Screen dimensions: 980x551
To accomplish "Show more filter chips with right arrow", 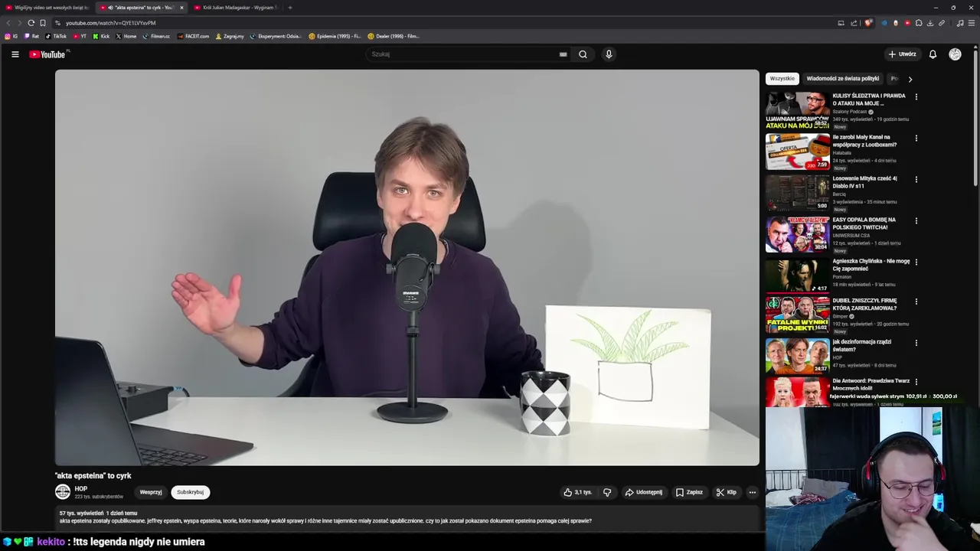I will coord(910,79).
